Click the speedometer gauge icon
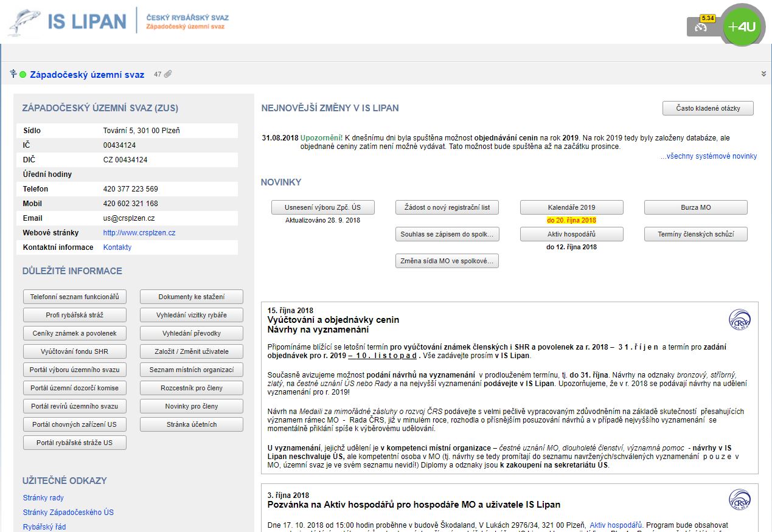 tap(701, 27)
